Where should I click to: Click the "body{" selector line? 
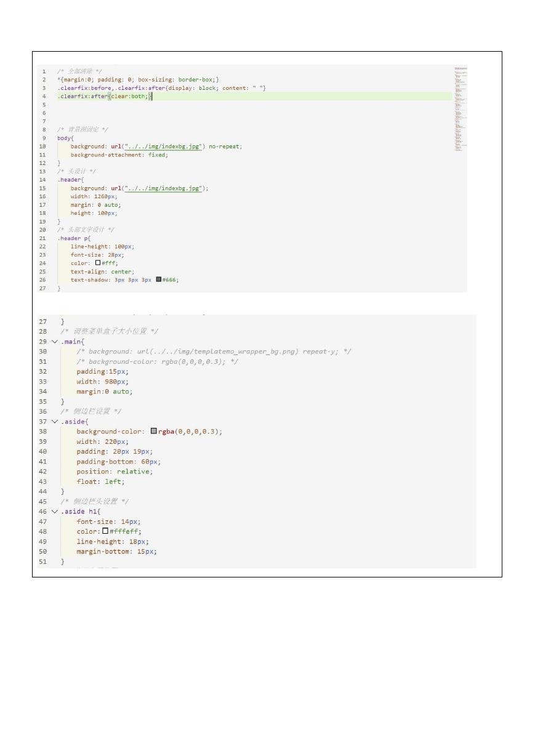[65, 138]
